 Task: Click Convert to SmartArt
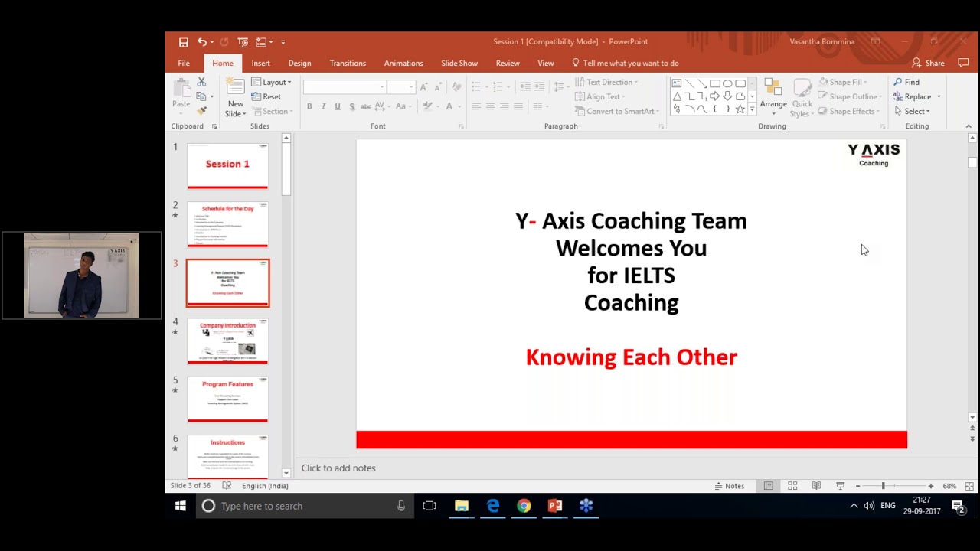click(618, 111)
